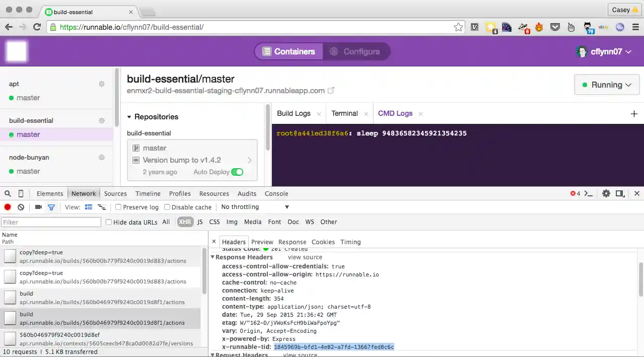Click the Casey profile button

(623, 10)
